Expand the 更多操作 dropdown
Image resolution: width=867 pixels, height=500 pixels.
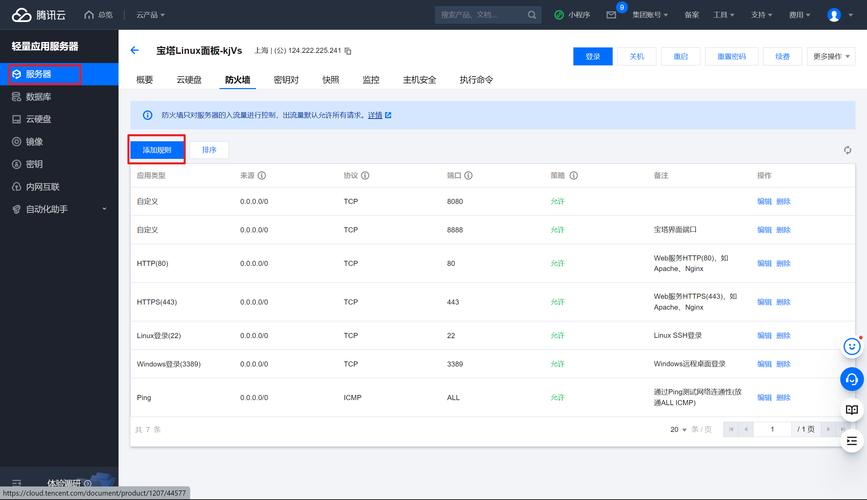831,56
